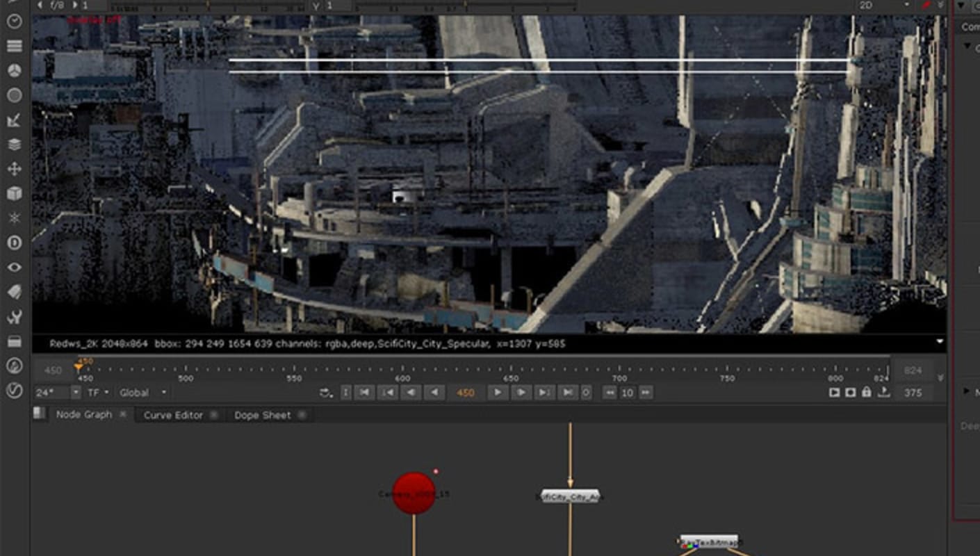Open the Filter nodes toolbar menu
Image resolution: width=980 pixels, height=556 pixels.
14,95
